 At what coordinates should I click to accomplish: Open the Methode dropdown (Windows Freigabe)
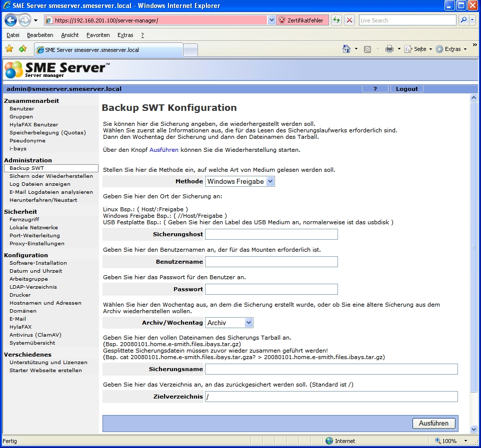click(240, 181)
